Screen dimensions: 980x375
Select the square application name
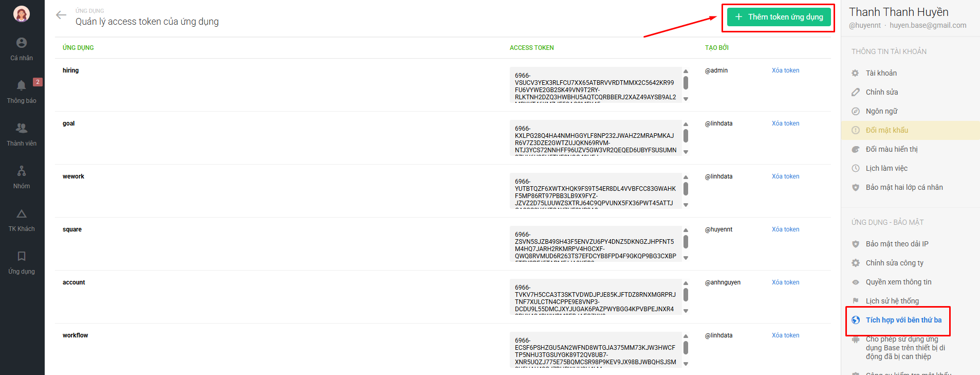pos(72,229)
